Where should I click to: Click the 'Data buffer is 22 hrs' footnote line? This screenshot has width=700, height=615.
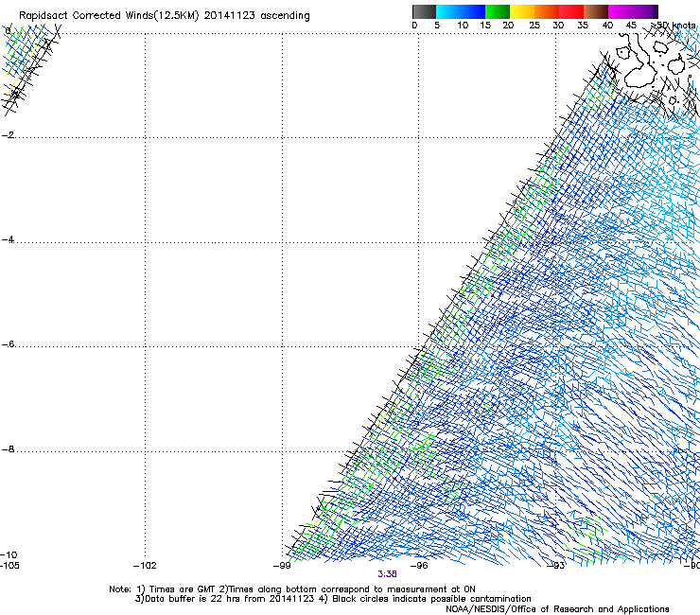click(x=333, y=599)
